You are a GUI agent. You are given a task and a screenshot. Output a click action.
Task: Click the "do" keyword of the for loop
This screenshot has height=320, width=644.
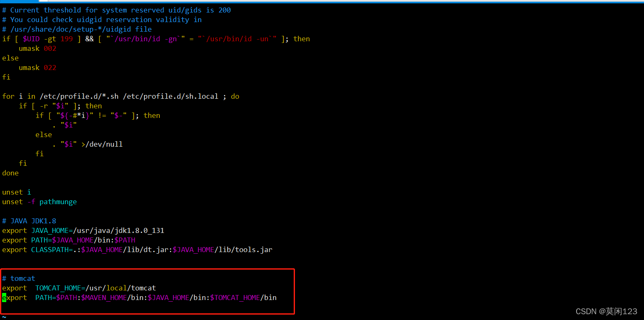click(x=235, y=96)
